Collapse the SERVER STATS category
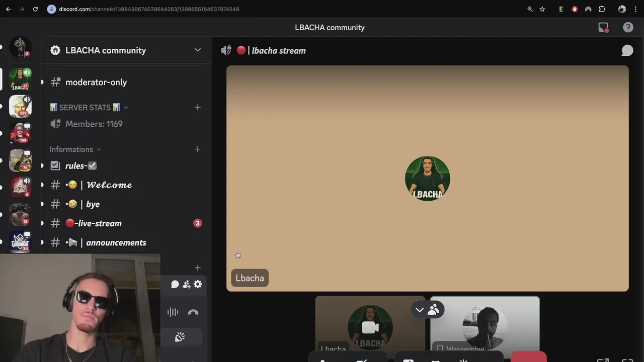The height and width of the screenshot is (362, 644). (x=89, y=108)
